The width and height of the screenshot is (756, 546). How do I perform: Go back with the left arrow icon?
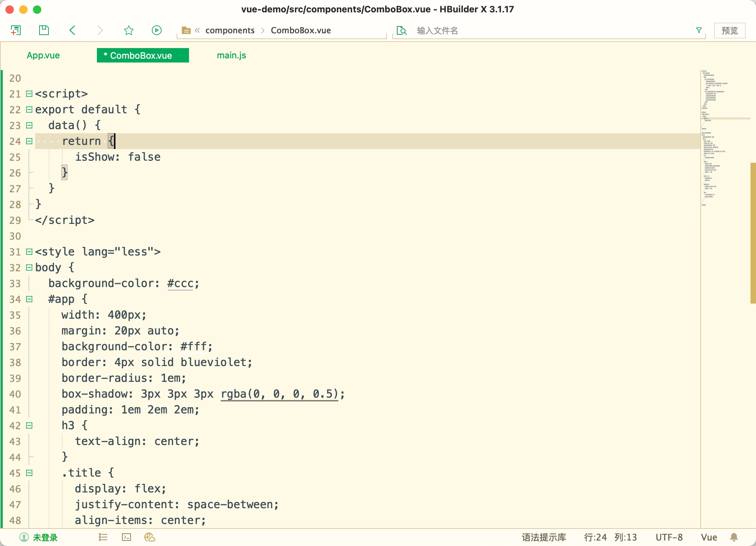pyautogui.click(x=72, y=30)
